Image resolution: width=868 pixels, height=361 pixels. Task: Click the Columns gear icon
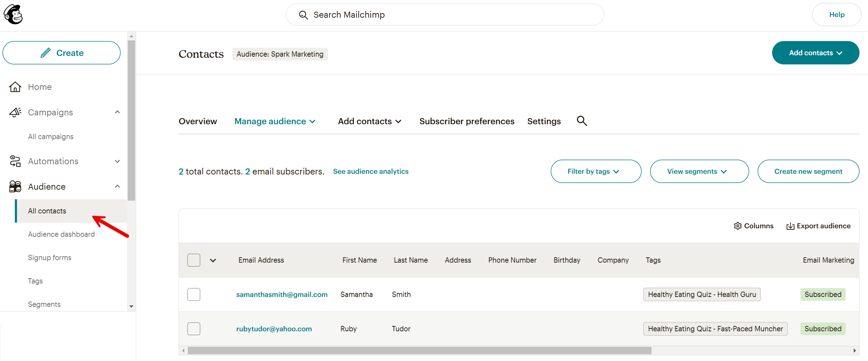pyautogui.click(x=738, y=226)
